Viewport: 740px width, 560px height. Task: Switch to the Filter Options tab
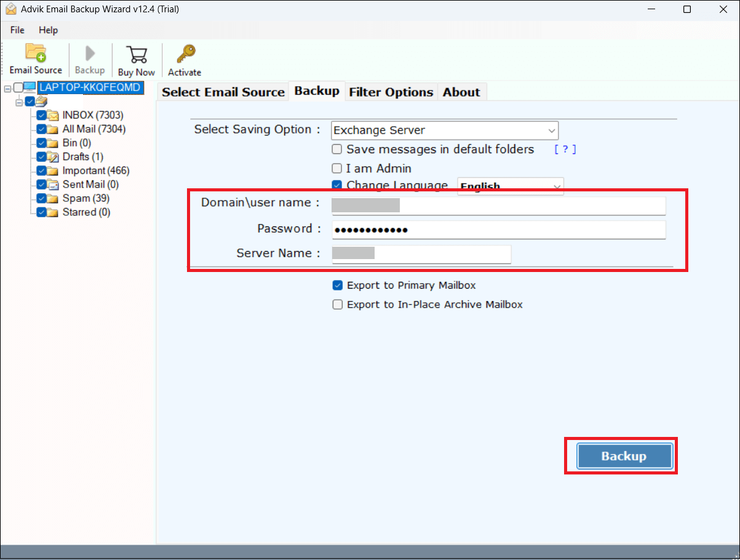[x=391, y=92]
